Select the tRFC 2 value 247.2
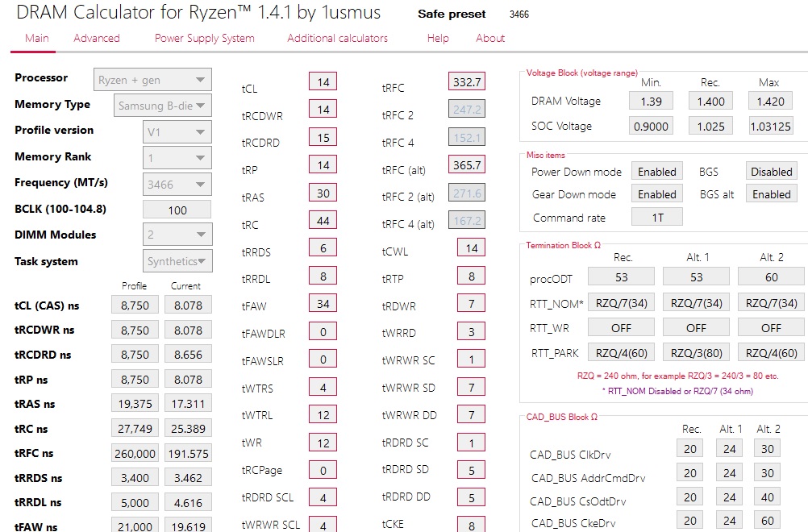The height and width of the screenshot is (532, 808). pyautogui.click(x=467, y=109)
